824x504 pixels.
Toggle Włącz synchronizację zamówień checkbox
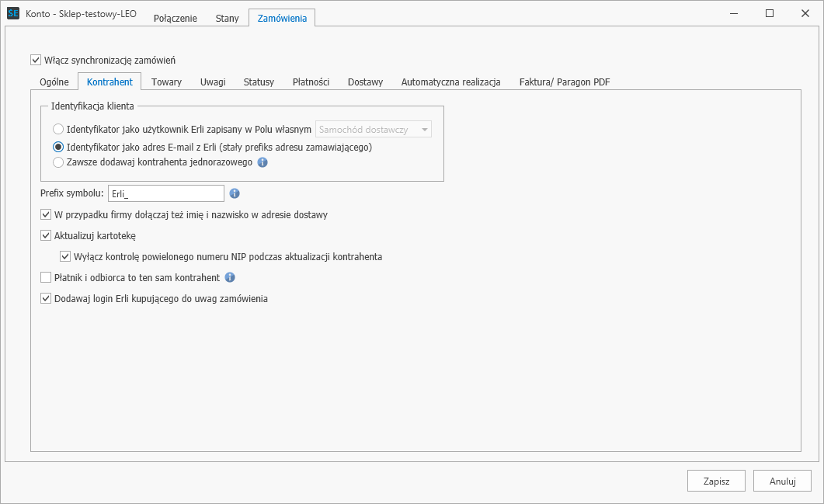coord(36,60)
